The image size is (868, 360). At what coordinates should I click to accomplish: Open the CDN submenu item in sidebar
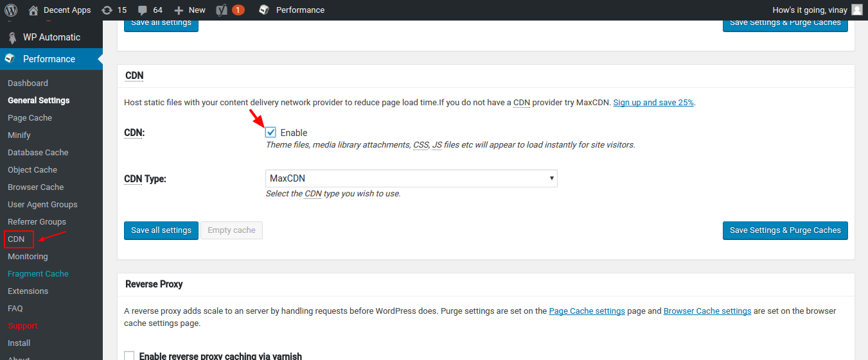16,239
